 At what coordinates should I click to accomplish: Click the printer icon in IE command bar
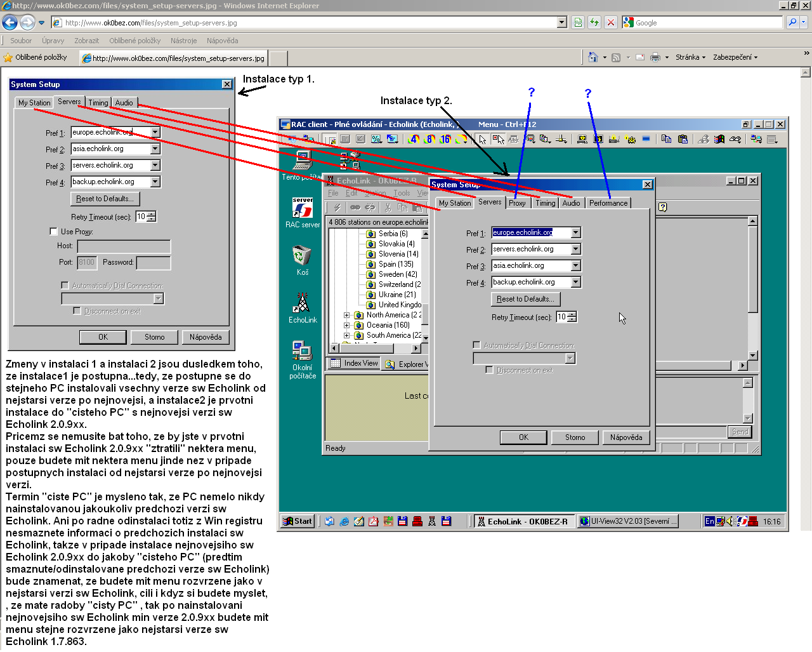point(655,57)
